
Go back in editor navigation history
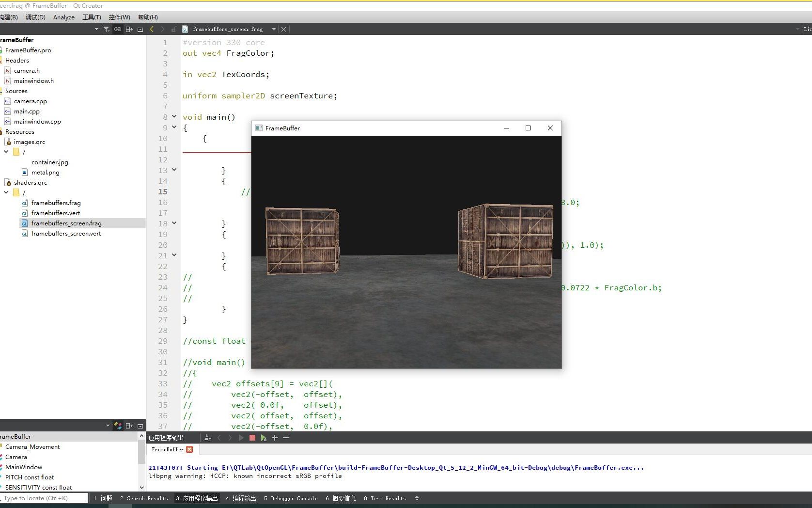[152, 29]
